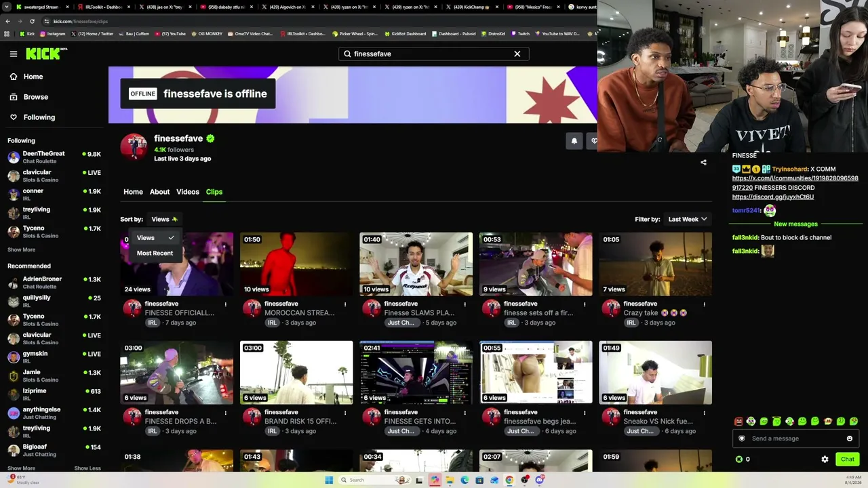868x488 pixels.
Task: Open the Kick hamburger sidebar menu
Action: [x=14, y=54]
